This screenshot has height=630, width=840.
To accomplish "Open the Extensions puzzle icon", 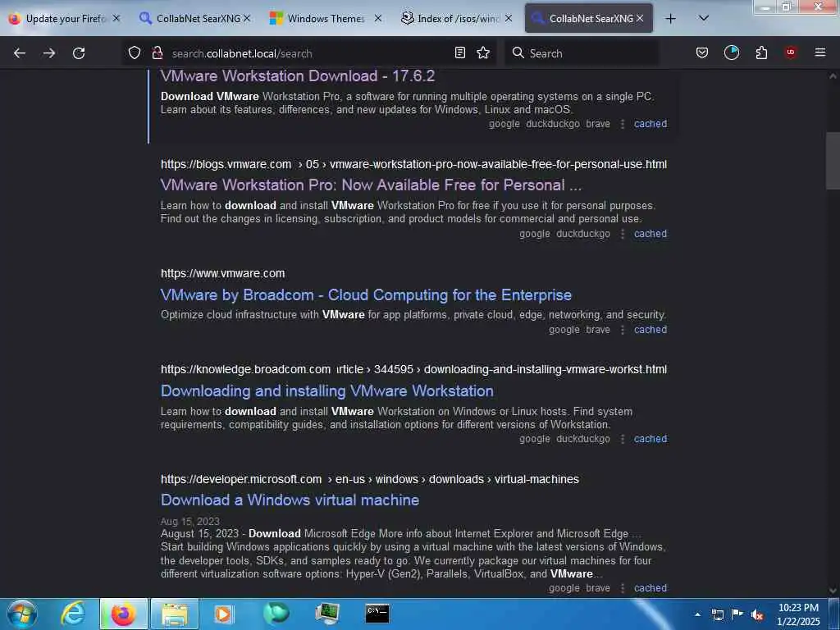I will click(x=761, y=52).
